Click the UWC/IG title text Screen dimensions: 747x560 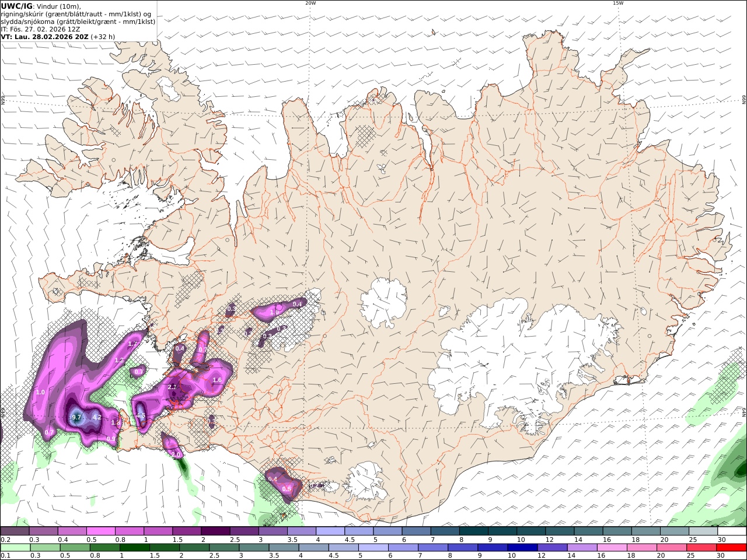(17, 6)
